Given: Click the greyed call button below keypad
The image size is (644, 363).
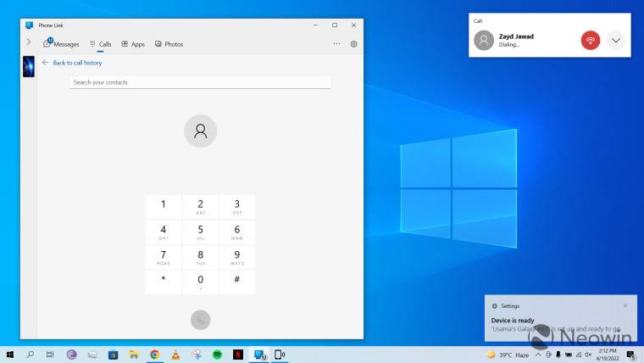Looking at the screenshot, I should pos(200,320).
